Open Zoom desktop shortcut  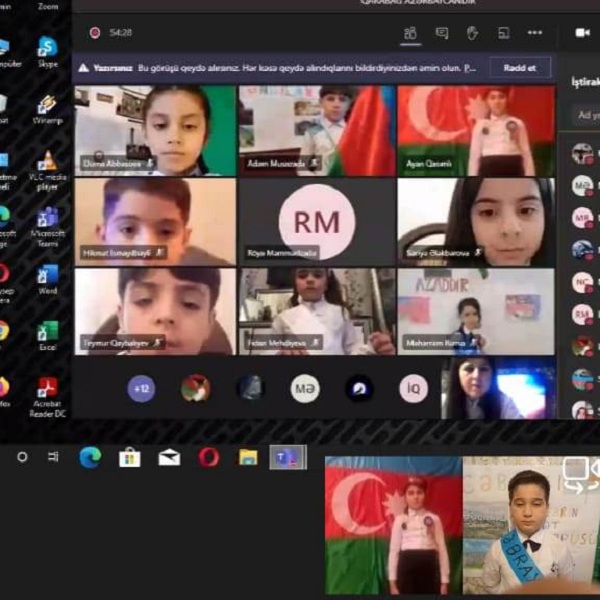pos(48,6)
